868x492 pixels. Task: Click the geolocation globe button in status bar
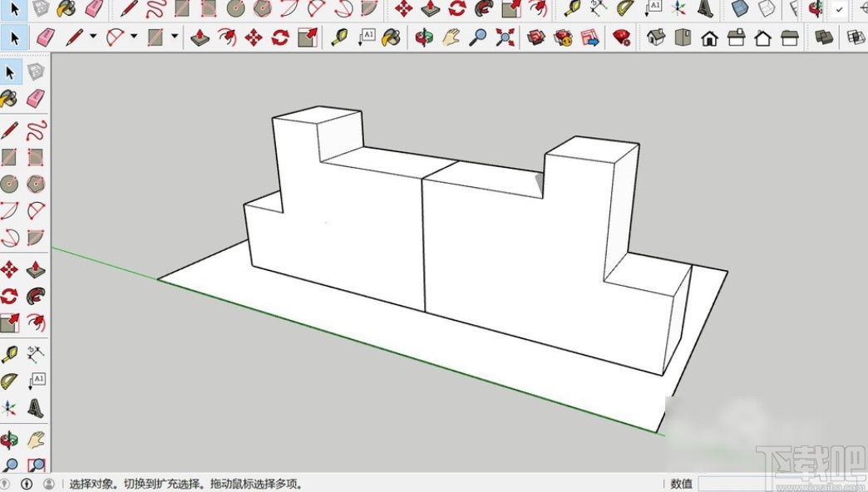click(5, 484)
